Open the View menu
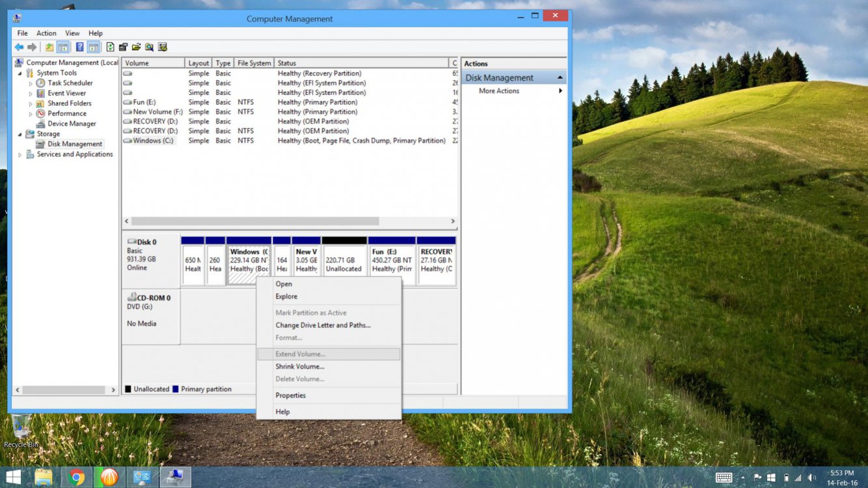The width and height of the screenshot is (868, 488). coord(72,33)
